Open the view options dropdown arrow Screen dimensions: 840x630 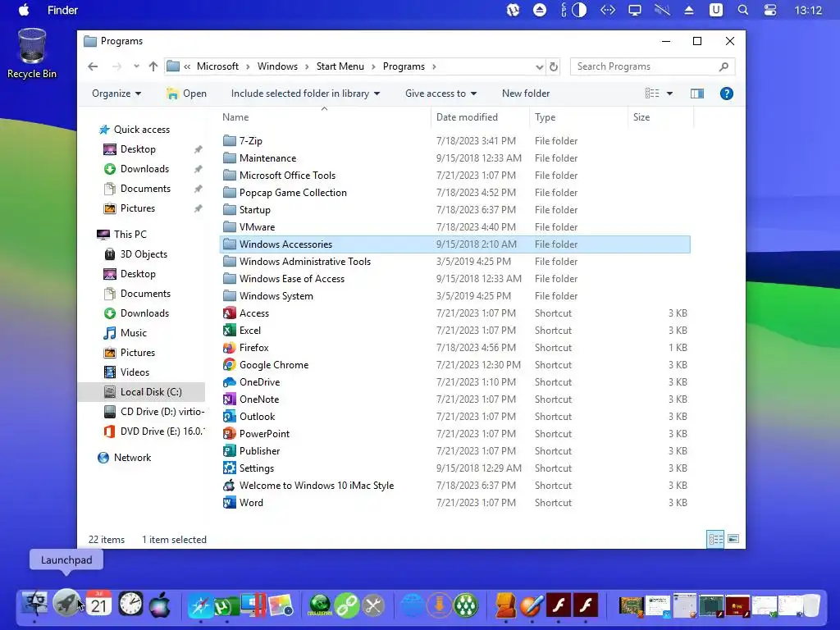click(x=669, y=94)
